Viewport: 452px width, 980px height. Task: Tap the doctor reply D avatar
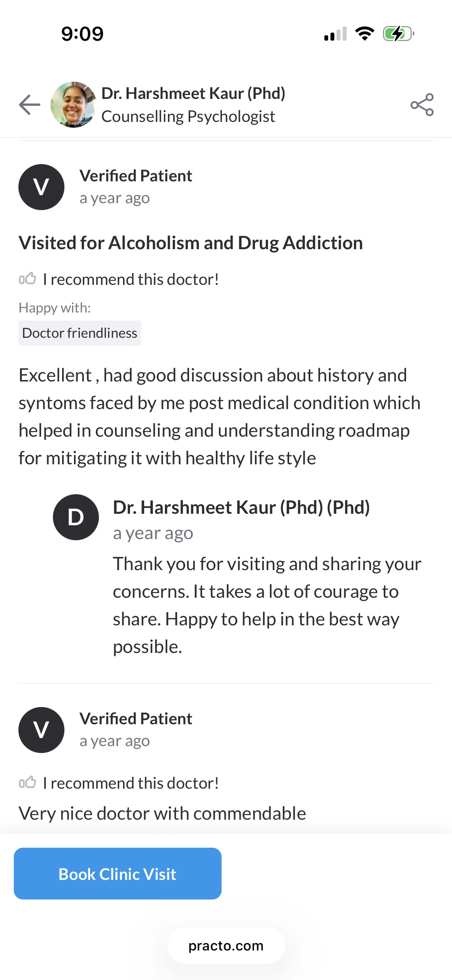tap(76, 517)
